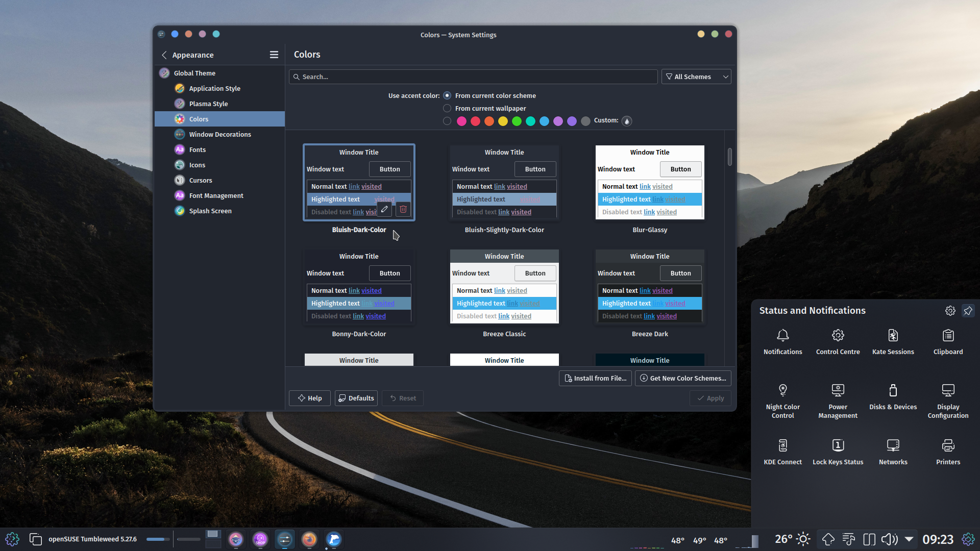Open the KDE Connect tray entry
This screenshot has width=980, height=551.
782,452
